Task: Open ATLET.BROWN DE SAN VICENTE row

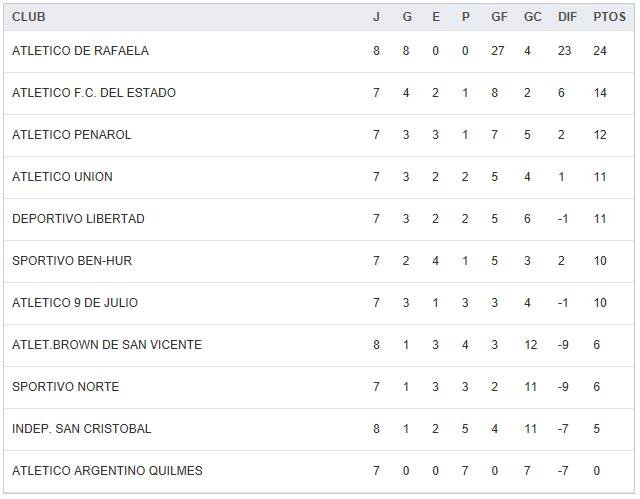Action: point(107,345)
